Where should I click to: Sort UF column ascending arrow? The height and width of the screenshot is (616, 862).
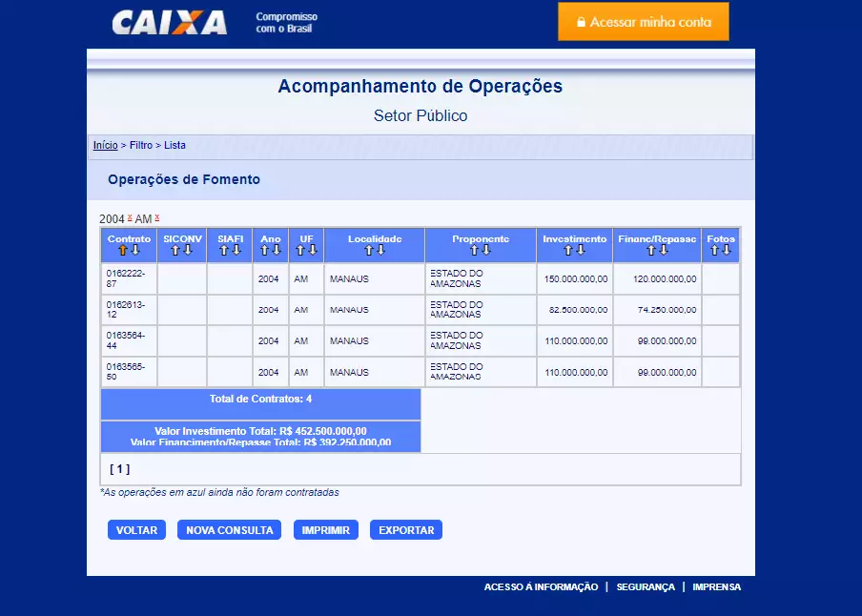click(x=300, y=250)
